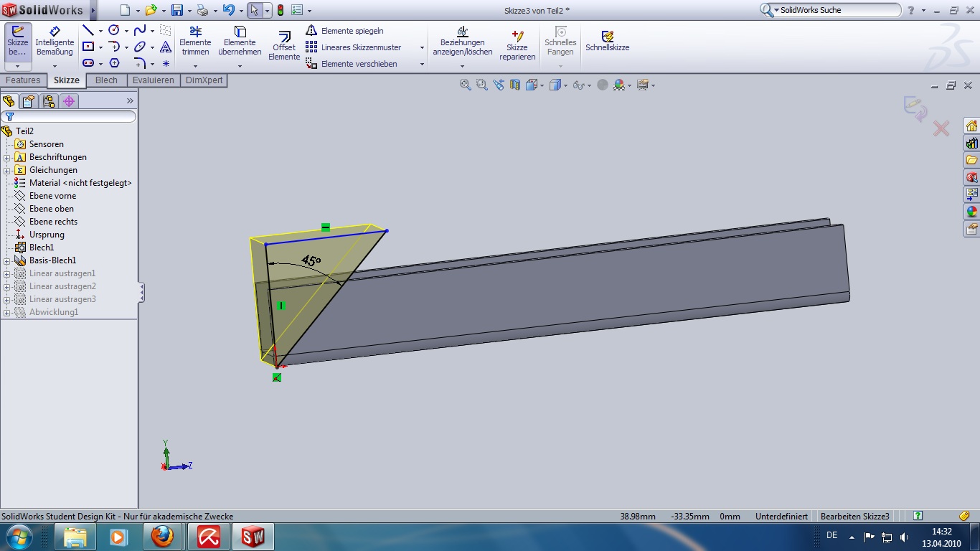The image size is (980, 551).
Task: Open the PropertyManager panel tab icon
Action: pos(29,101)
